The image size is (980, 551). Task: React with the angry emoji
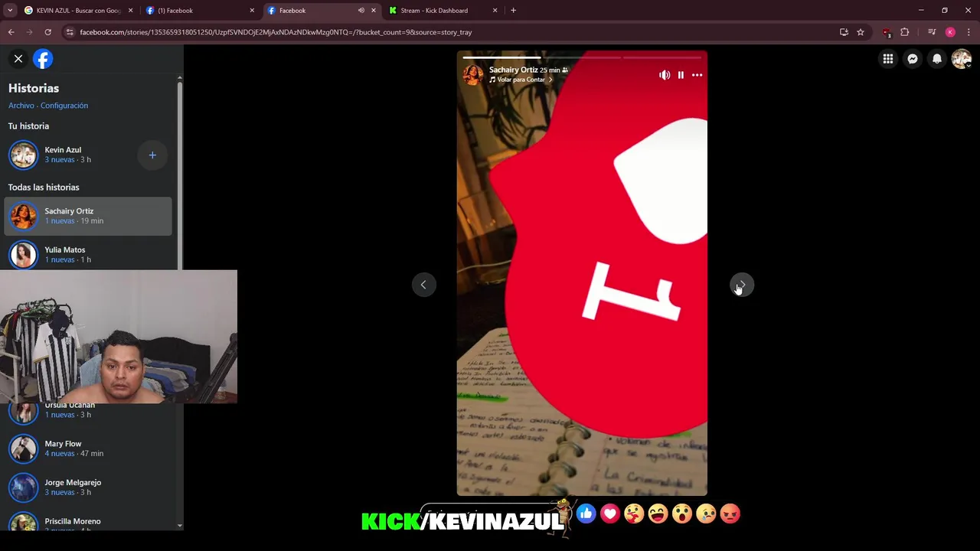[x=730, y=514]
